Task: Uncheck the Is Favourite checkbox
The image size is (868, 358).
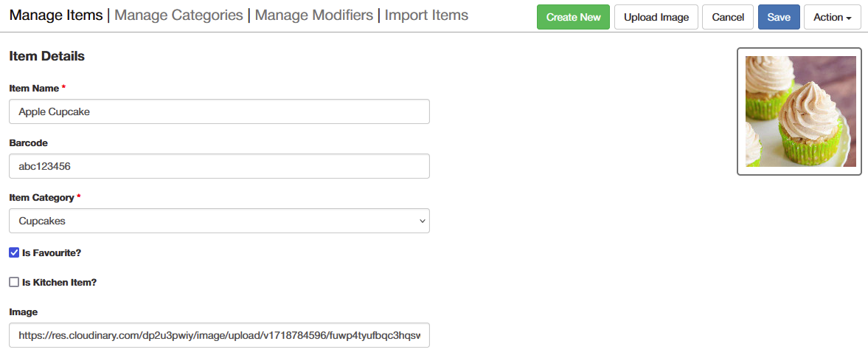Action: (15, 252)
